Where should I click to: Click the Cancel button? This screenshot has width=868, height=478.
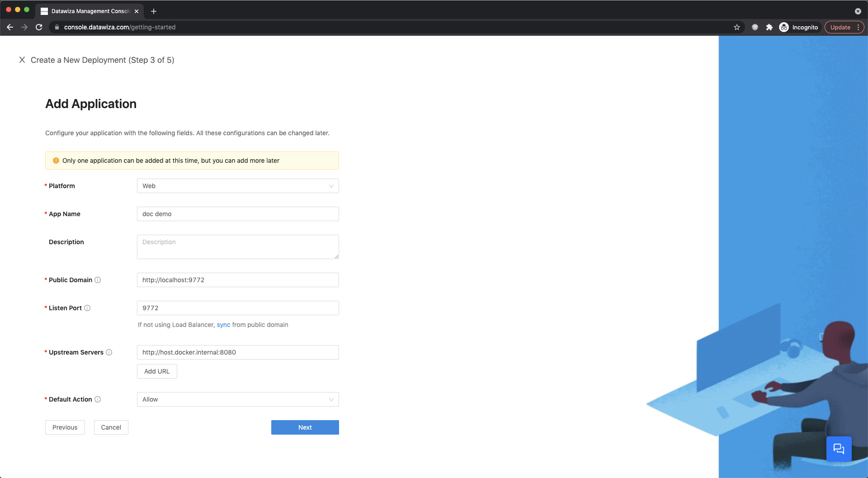111,427
